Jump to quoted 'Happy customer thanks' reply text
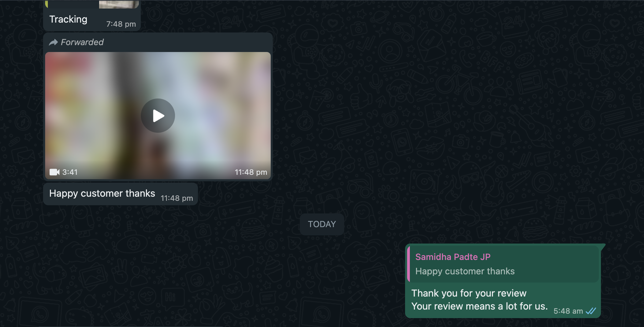 click(465, 271)
